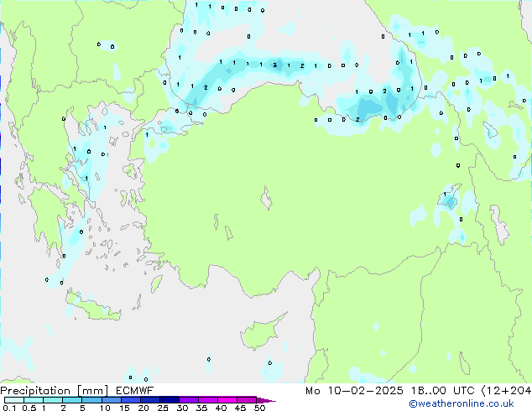Click the "3" precipitation value on the map
The width and height of the screenshot is (532, 411).
[275, 65]
